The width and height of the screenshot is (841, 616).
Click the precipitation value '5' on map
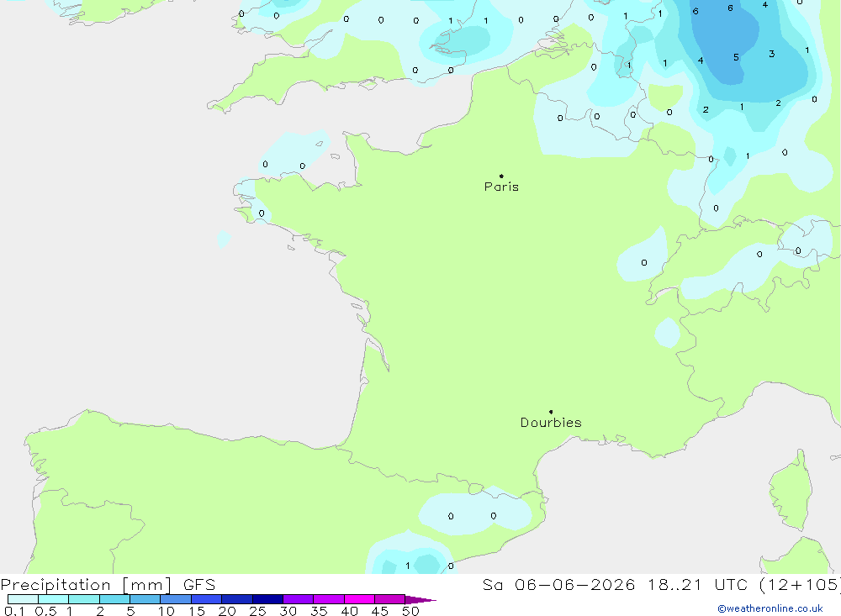pyautogui.click(x=736, y=57)
